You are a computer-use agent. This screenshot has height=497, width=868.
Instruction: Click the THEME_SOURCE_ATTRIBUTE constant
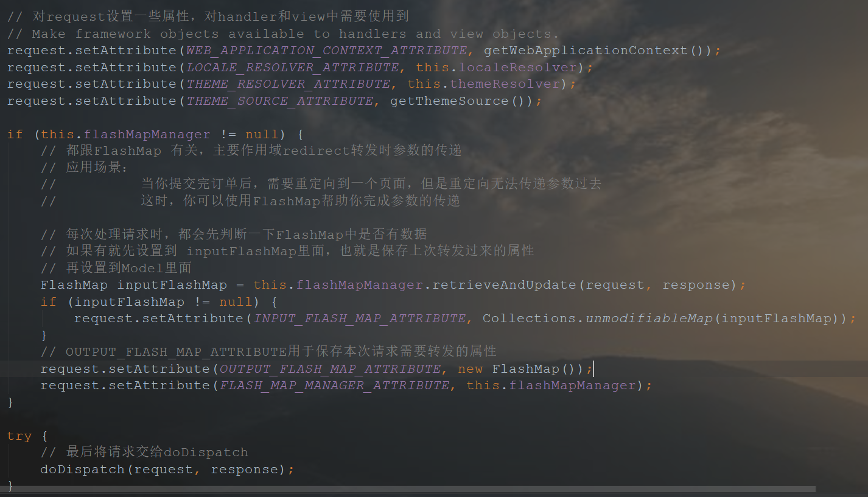(279, 101)
